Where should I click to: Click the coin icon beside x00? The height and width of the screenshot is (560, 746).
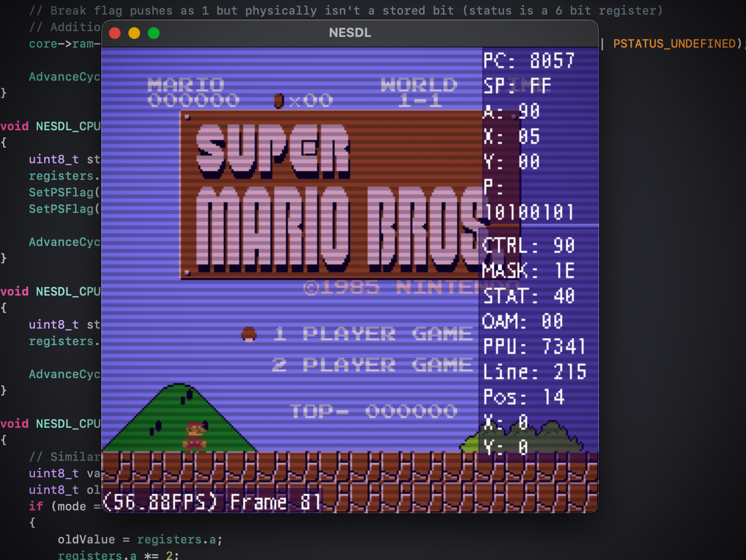(279, 101)
